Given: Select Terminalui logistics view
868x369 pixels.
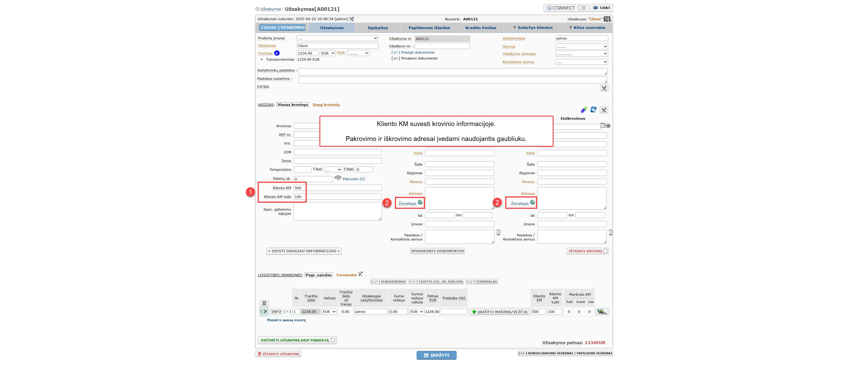Looking at the screenshot, I should click(x=346, y=275).
